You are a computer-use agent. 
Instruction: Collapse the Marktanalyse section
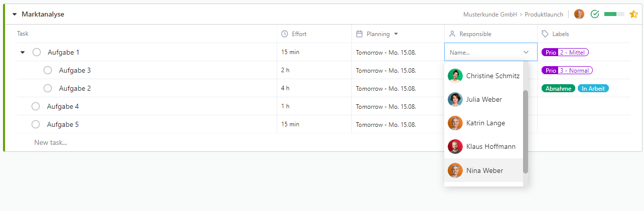pyautogui.click(x=15, y=15)
